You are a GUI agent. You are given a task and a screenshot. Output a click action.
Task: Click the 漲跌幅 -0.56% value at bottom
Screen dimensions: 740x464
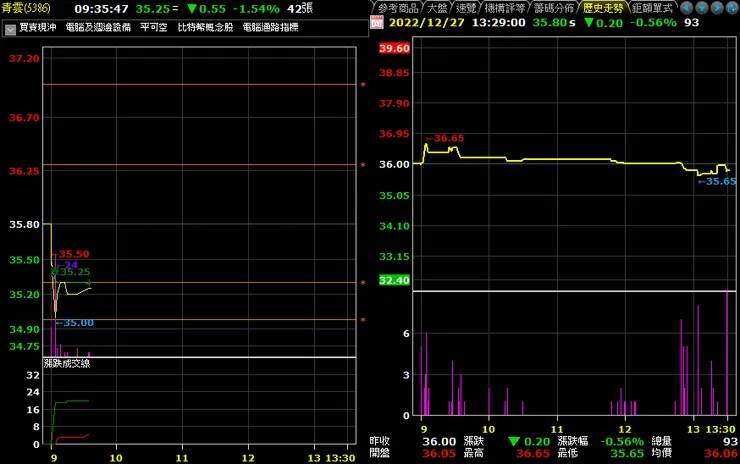pos(622,441)
